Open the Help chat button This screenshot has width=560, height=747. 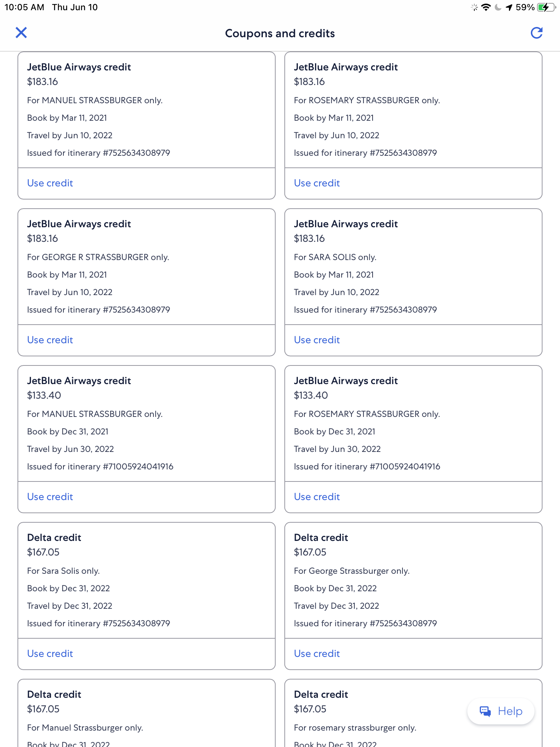click(501, 711)
